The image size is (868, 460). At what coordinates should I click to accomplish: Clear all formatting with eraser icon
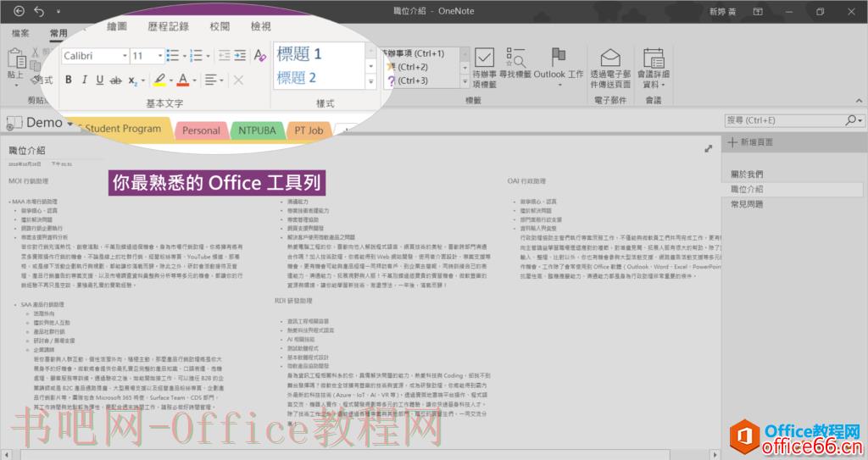click(x=259, y=55)
